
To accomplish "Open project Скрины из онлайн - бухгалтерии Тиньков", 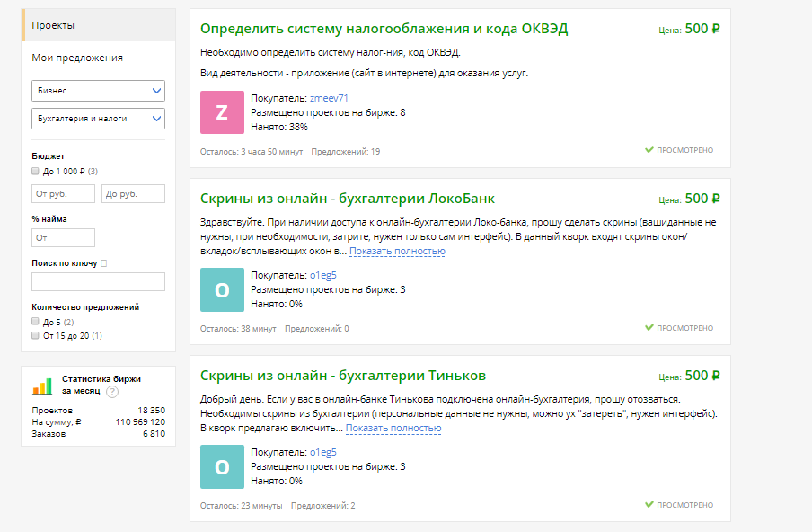I will click(x=343, y=376).
